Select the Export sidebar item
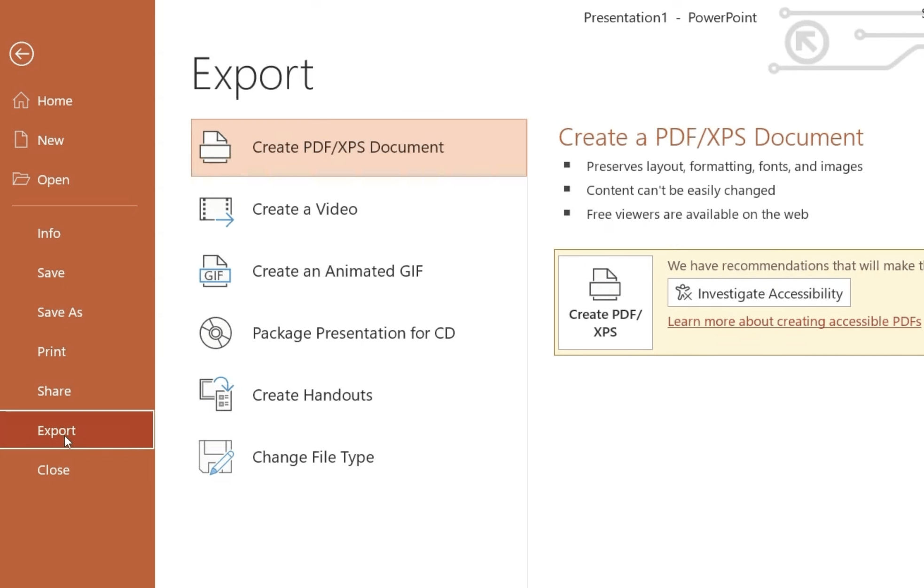This screenshot has height=588, width=924. click(77, 430)
